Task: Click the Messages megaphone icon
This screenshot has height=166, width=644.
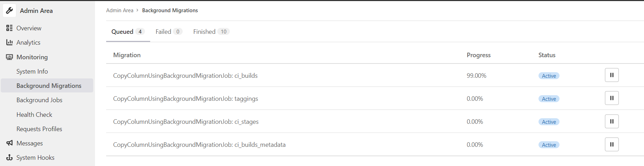Action: 9,143
